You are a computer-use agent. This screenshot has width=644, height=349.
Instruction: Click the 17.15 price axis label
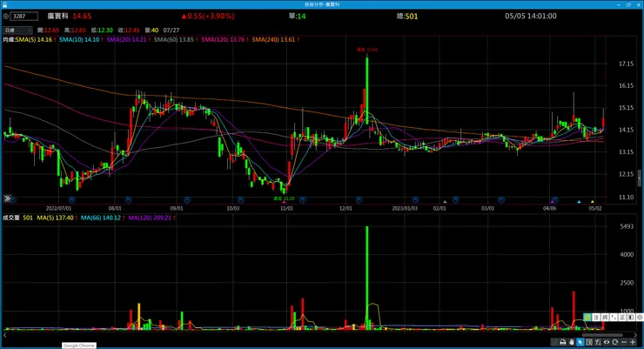pos(626,64)
